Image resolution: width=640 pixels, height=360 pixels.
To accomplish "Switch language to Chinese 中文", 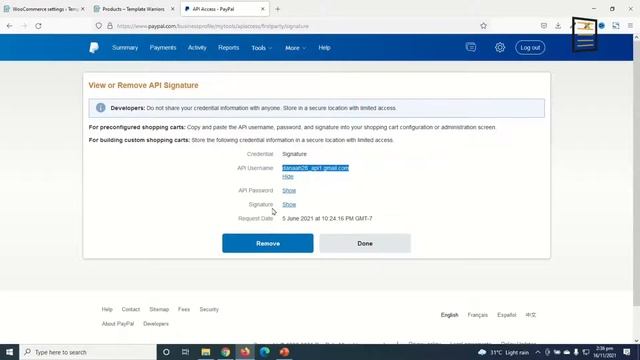I will click(531, 315).
